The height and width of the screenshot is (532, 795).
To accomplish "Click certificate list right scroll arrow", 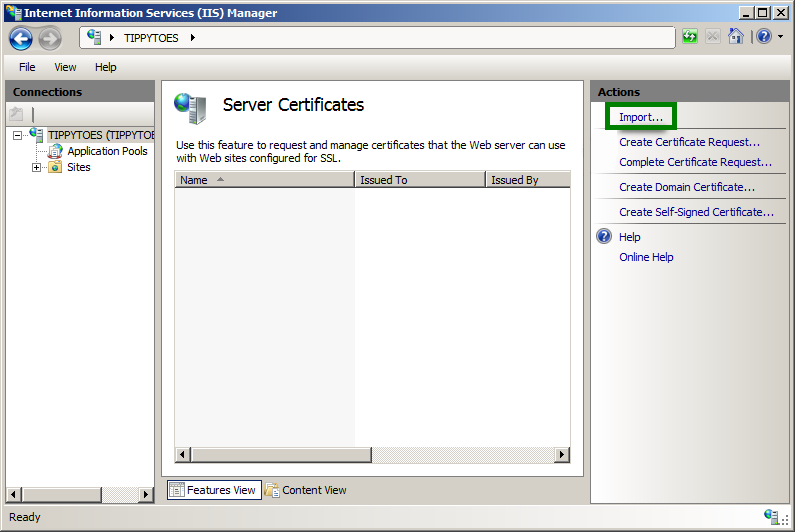I will [x=562, y=455].
